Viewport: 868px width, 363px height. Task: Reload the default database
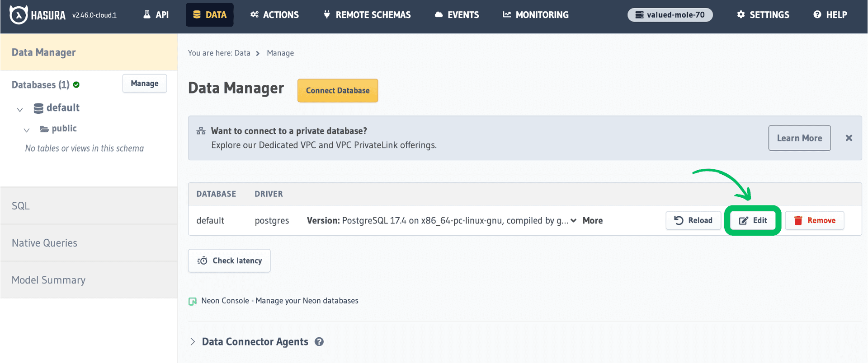(693, 220)
